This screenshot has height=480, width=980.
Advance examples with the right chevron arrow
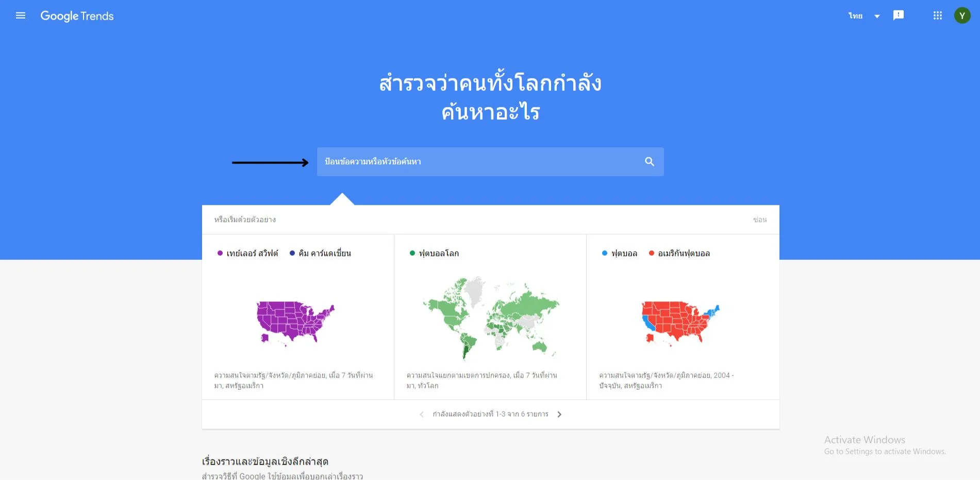click(559, 414)
